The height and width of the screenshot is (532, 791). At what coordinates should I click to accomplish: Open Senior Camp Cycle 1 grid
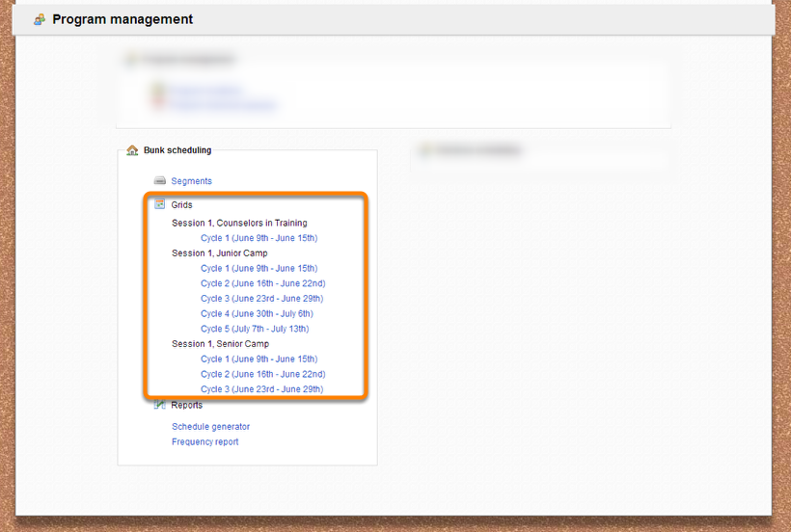click(259, 359)
